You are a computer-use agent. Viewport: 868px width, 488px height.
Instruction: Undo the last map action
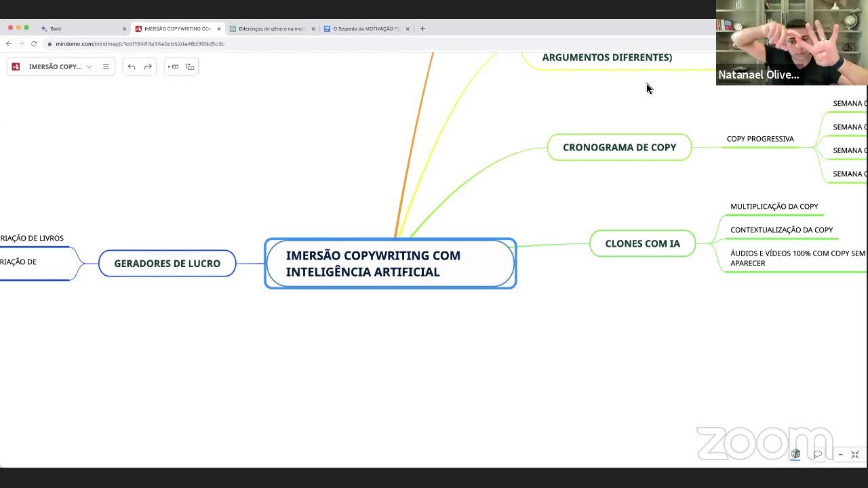tap(132, 66)
